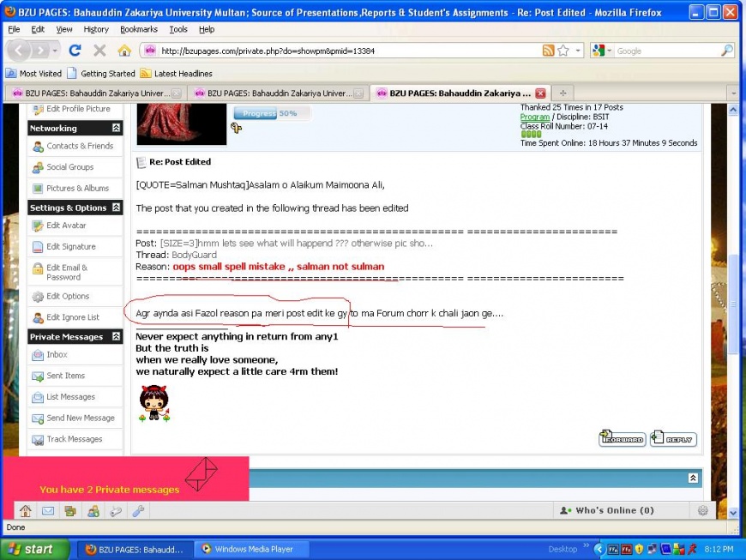Collapse the Settings & Options section
Viewport: 746px width, 560px height.
116,208
